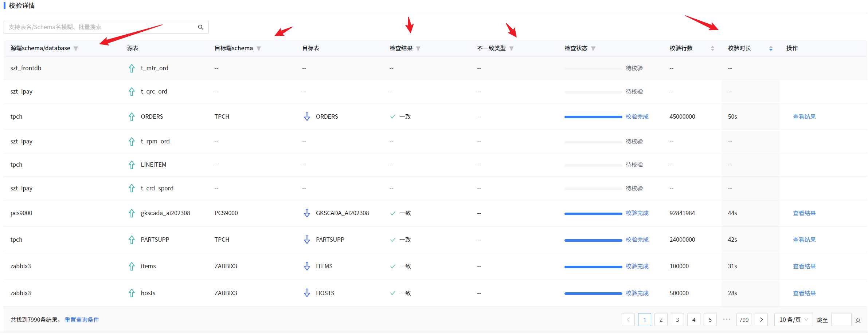Open the 检查状态 column filter
868x336 pixels.
click(x=593, y=48)
